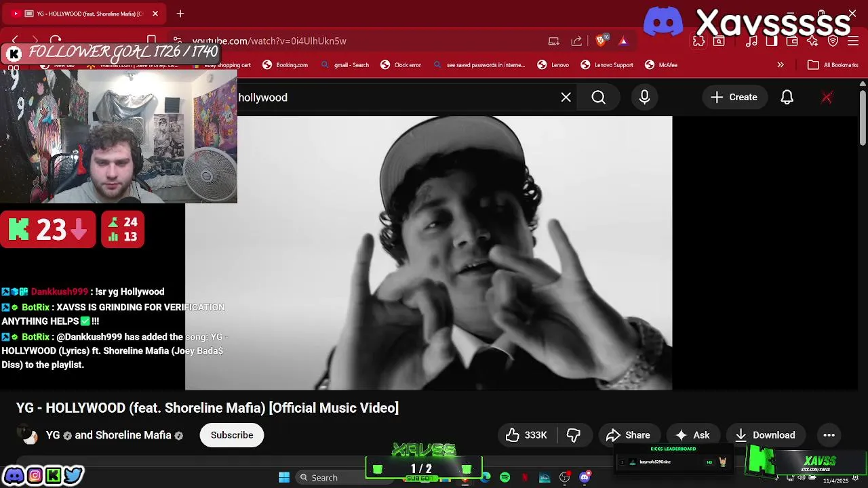Open Windows Start menu
Image resolution: width=868 pixels, height=488 pixels.
pyautogui.click(x=284, y=478)
